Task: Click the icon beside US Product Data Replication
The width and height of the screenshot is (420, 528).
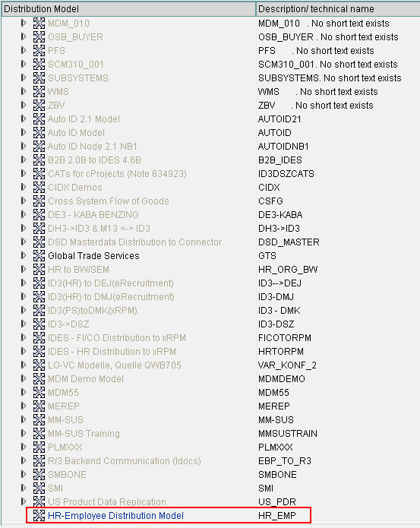Action: click(39, 501)
